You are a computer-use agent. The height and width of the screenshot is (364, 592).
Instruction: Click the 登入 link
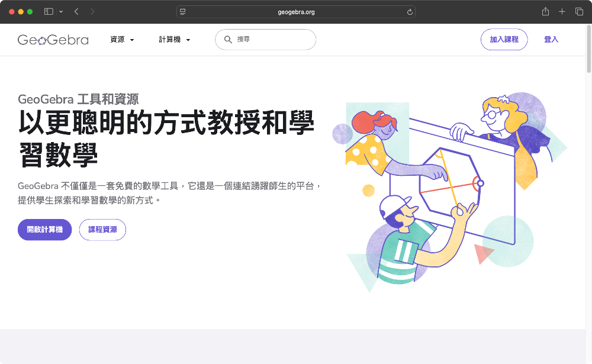point(551,39)
